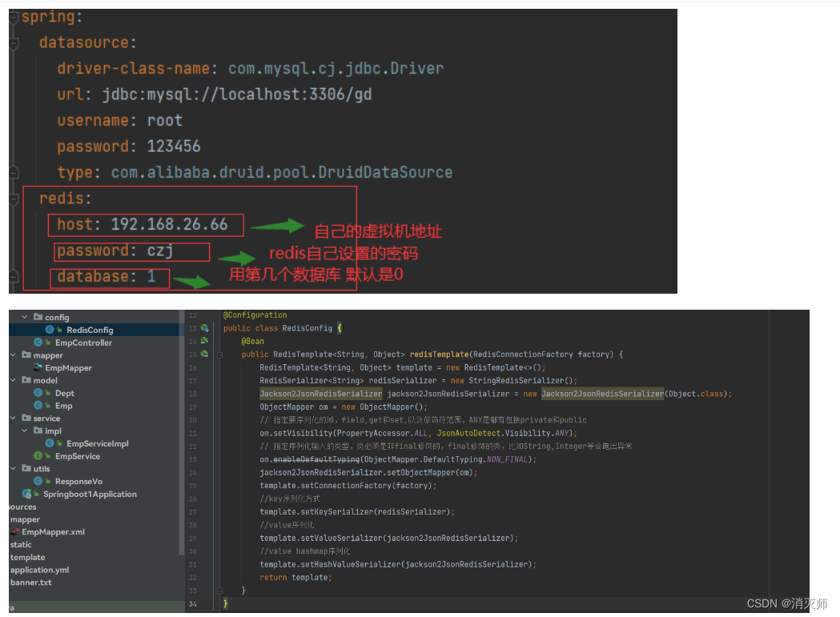Click the bean navigation gutter icon on line 15

204,354
